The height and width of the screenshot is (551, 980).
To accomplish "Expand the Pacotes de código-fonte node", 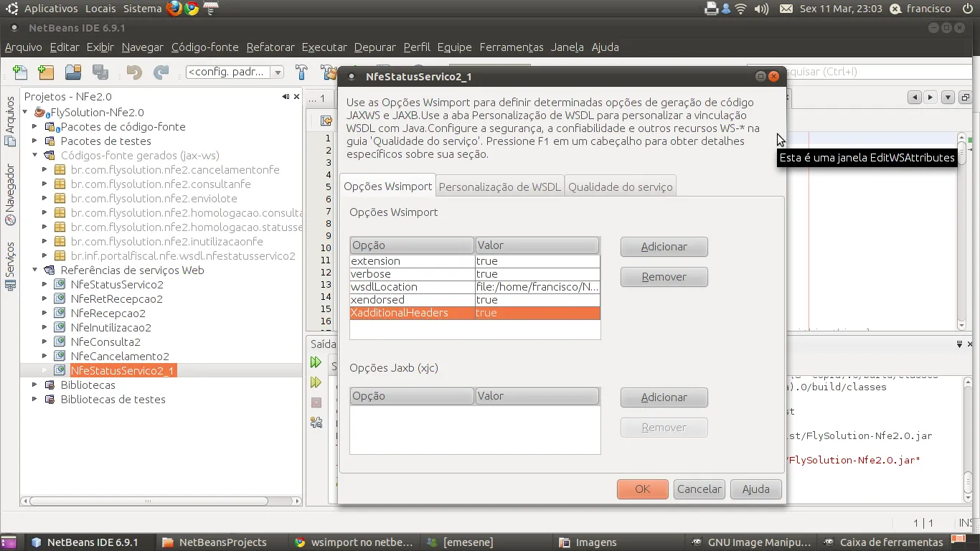I will tap(35, 126).
